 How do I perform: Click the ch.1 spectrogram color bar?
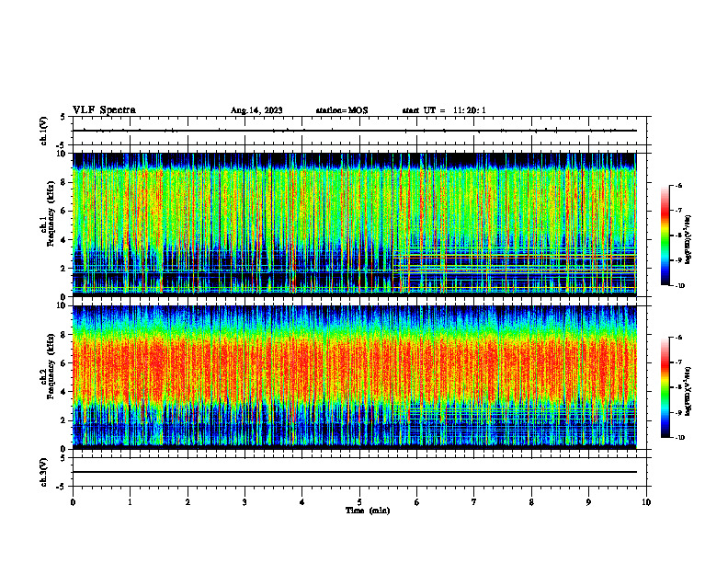coord(665,236)
